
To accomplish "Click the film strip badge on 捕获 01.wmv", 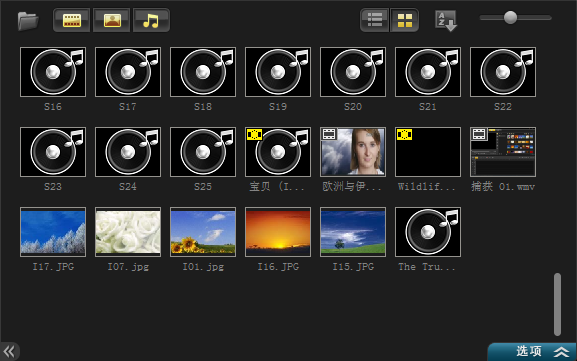I will pyautogui.click(x=479, y=134).
